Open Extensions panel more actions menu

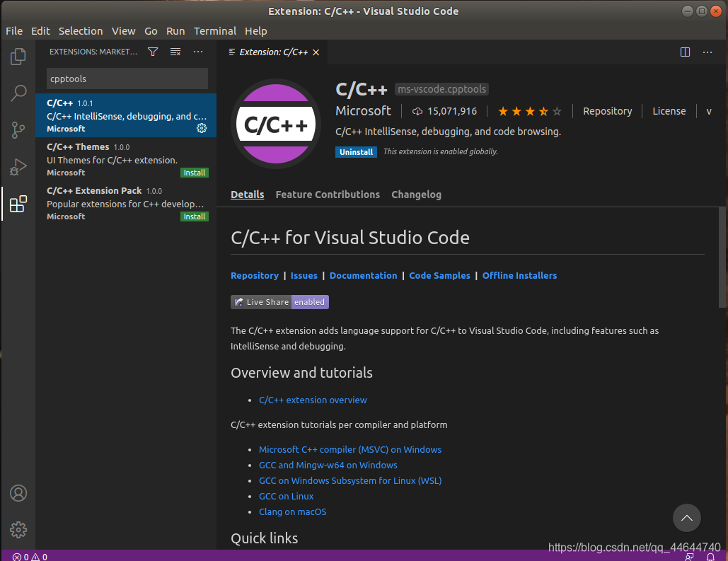tap(198, 52)
